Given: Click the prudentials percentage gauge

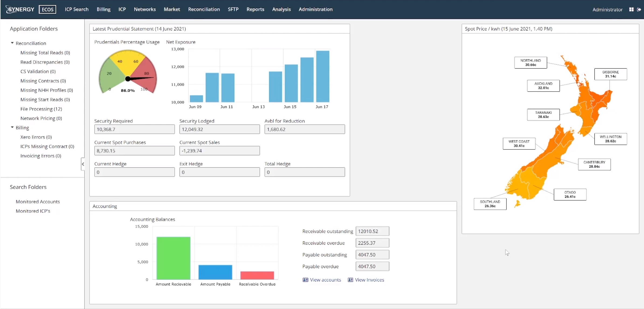Looking at the screenshot, I should point(128,72).
